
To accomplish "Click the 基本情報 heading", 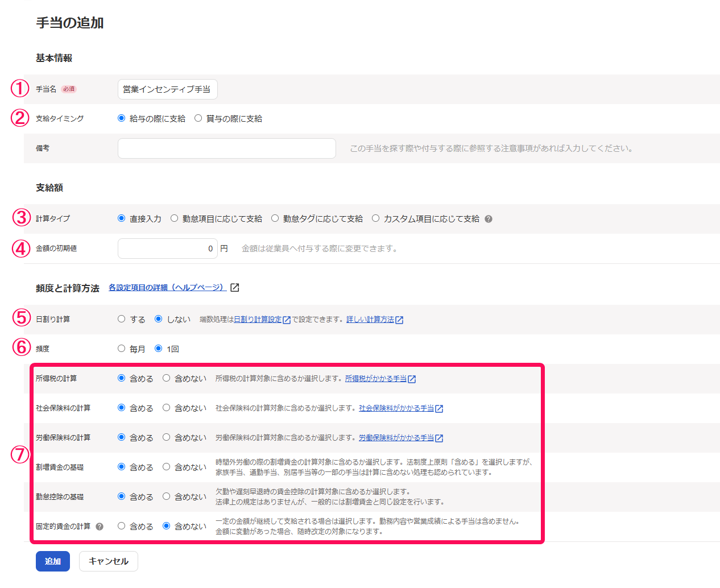I will pyautogui.click(x=54, y=58).
